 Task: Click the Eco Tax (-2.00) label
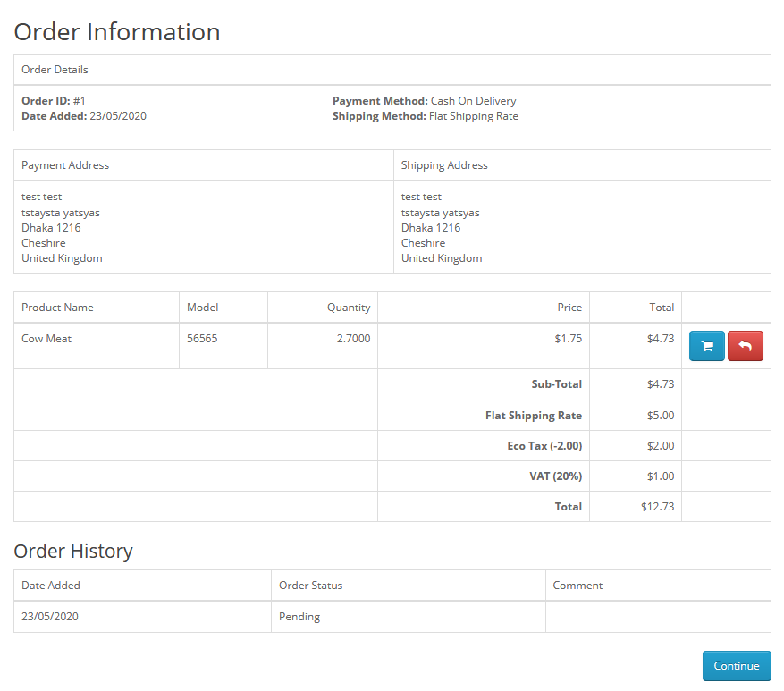point(544,446)
